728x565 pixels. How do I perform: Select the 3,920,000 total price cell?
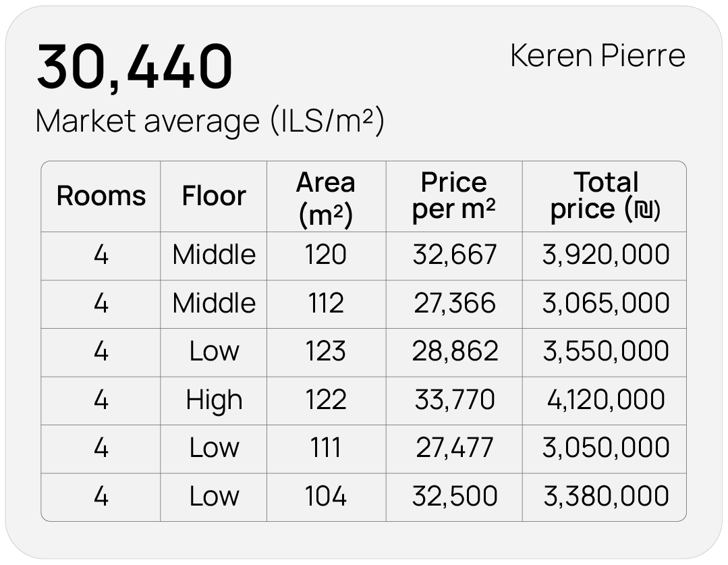(x=605, y=255)
